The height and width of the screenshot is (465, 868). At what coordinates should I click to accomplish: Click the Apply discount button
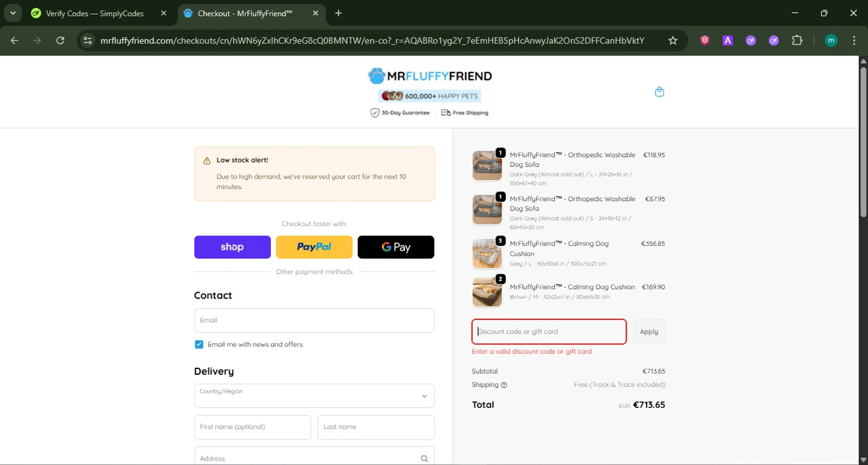click(649, 332)
